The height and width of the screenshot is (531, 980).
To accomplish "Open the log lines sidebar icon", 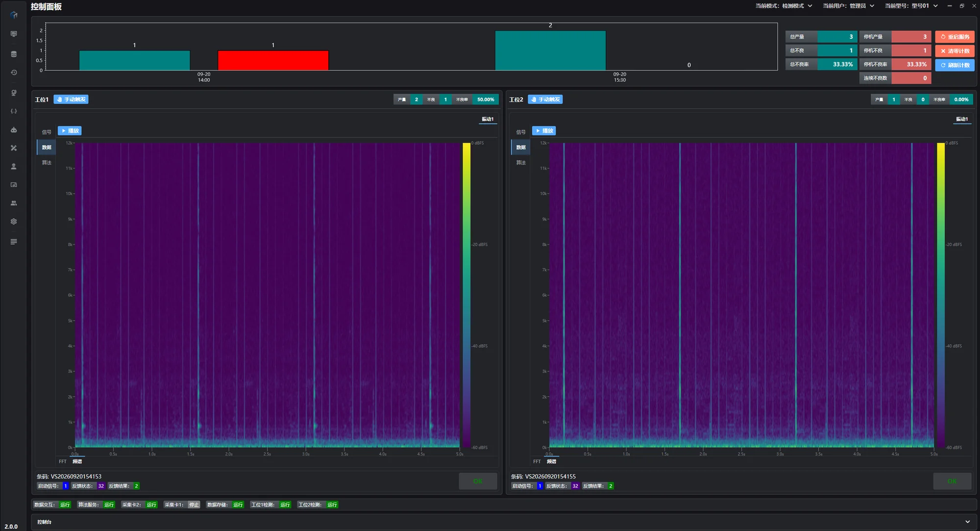I will (x=14, y=242).
